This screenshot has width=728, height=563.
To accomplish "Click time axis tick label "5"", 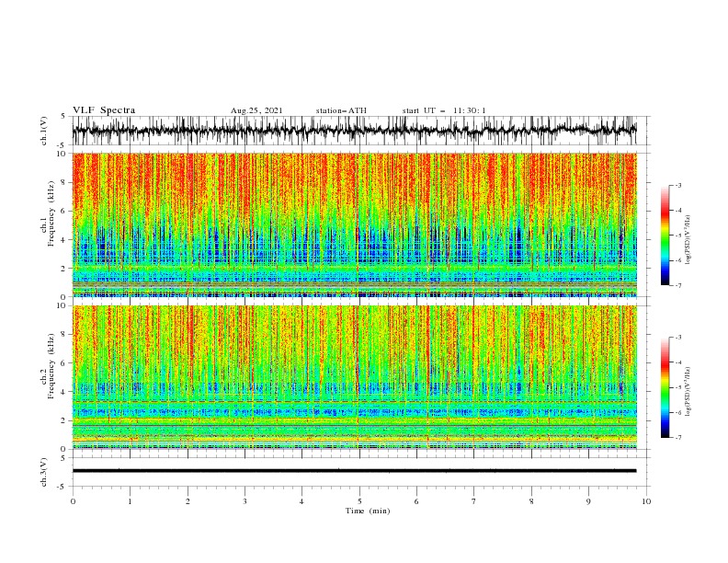I will (359, 501).
